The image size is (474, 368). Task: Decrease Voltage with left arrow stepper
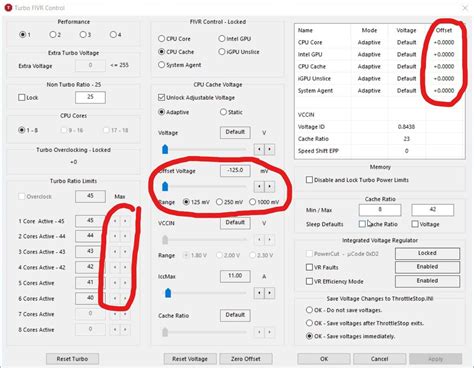(x=259, y=149)
